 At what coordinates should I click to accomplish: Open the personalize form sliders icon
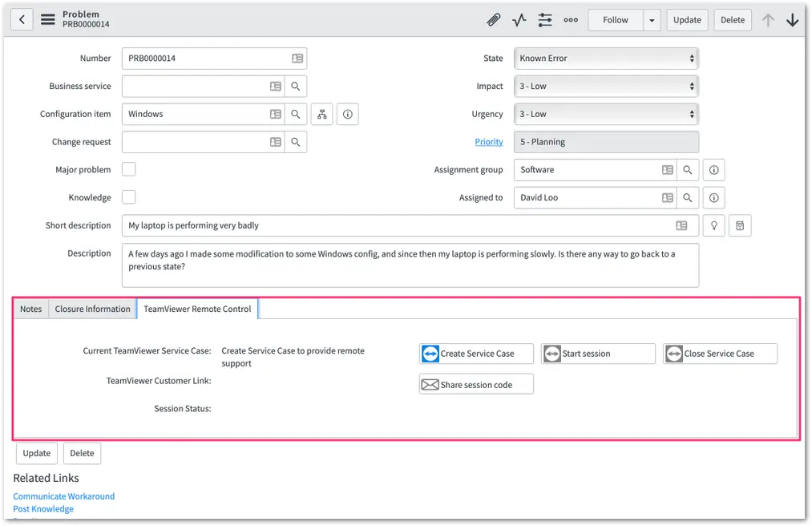point(545,20)
